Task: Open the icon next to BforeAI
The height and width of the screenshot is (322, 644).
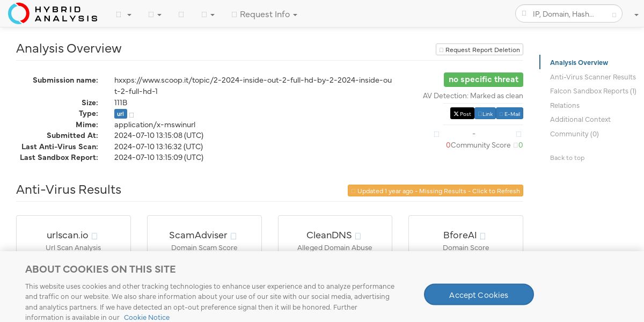Action: pyautogui.click(x=482, y=236)
